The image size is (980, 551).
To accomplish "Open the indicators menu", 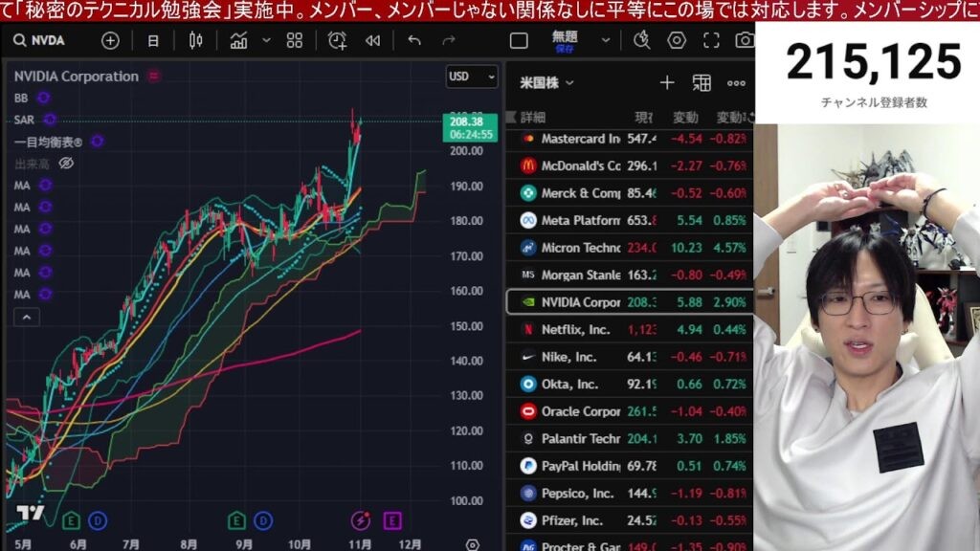I will 238,40.
